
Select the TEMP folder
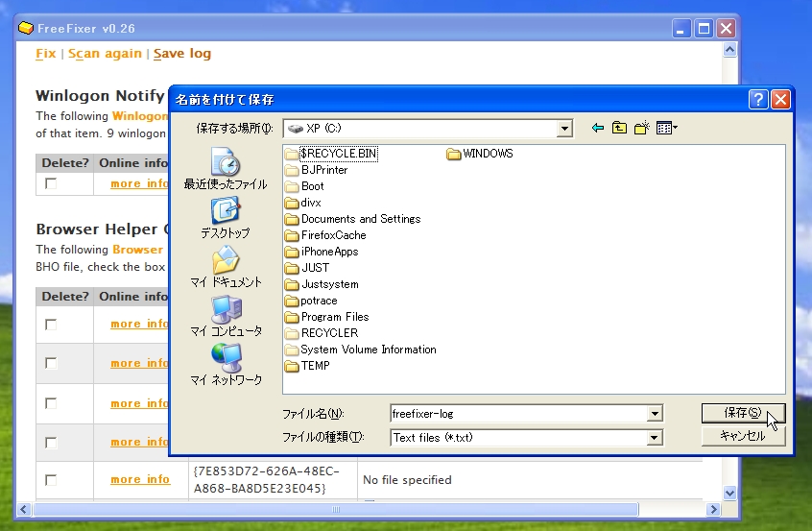coord(307,366)
